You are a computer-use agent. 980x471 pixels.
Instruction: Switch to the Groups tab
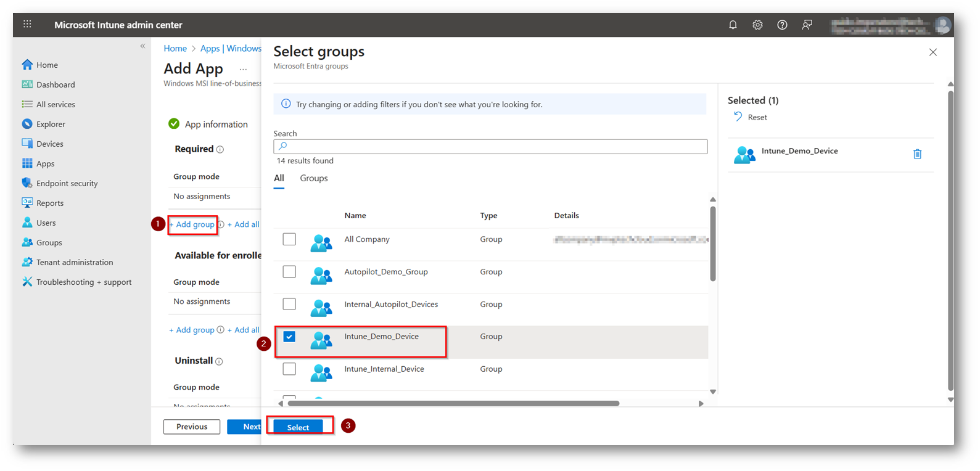314,178
